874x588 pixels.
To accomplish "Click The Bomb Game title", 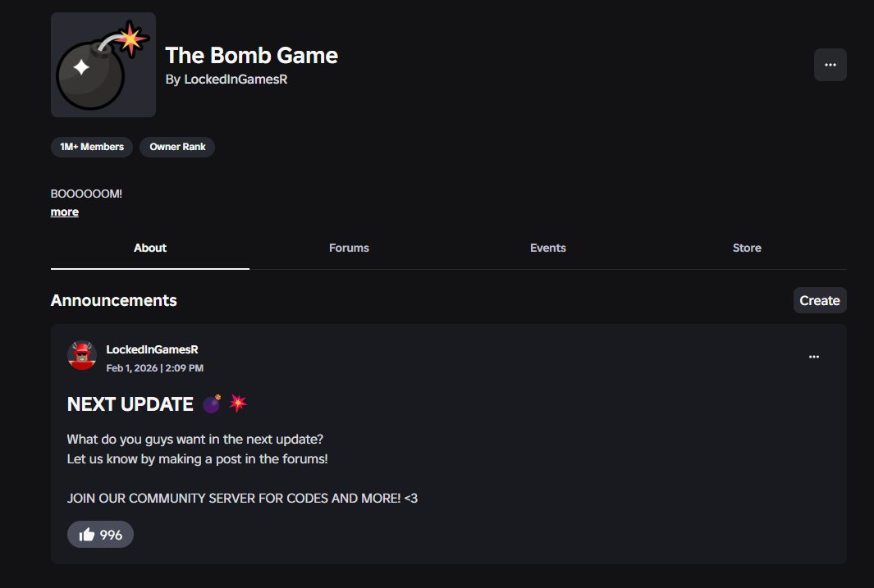I will [251, 55].
